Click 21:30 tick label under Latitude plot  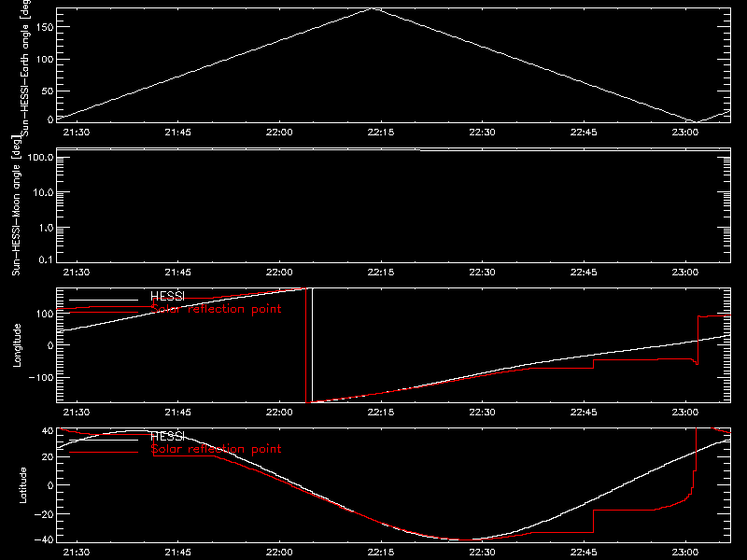click(77, 552)
